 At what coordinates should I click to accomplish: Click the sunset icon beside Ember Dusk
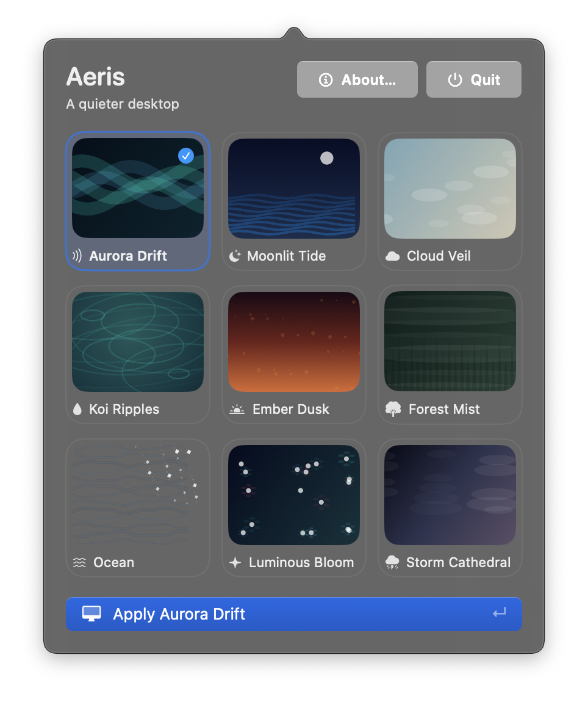click(x=237, y=409)
